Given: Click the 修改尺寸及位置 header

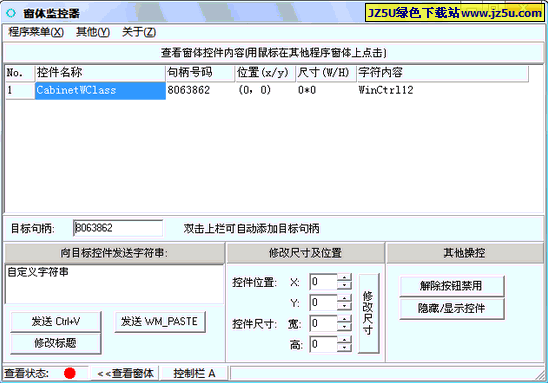Looking at the screenshot, I should [x=305, y=253].
